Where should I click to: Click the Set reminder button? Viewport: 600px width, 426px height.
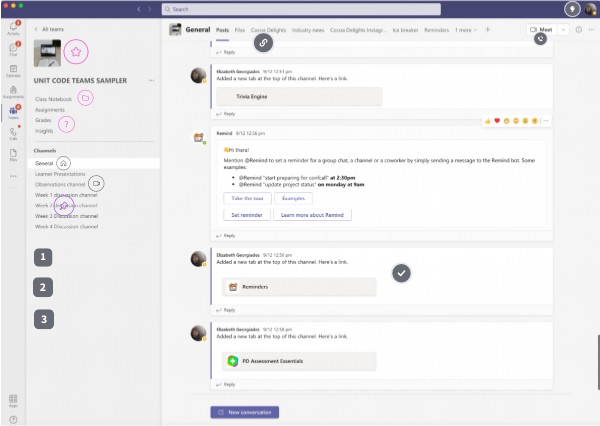(248, 214)
